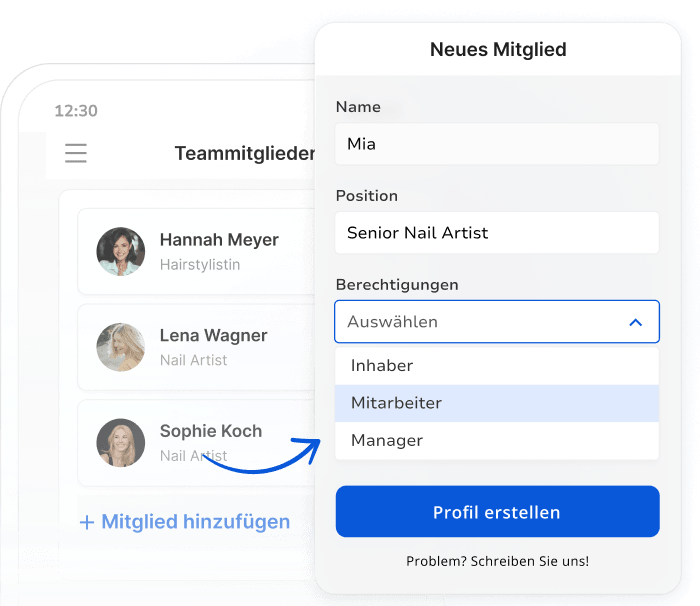The image size is (700, 606).
Task: Click Mitglied hinzufügen link
Action: 196,522
